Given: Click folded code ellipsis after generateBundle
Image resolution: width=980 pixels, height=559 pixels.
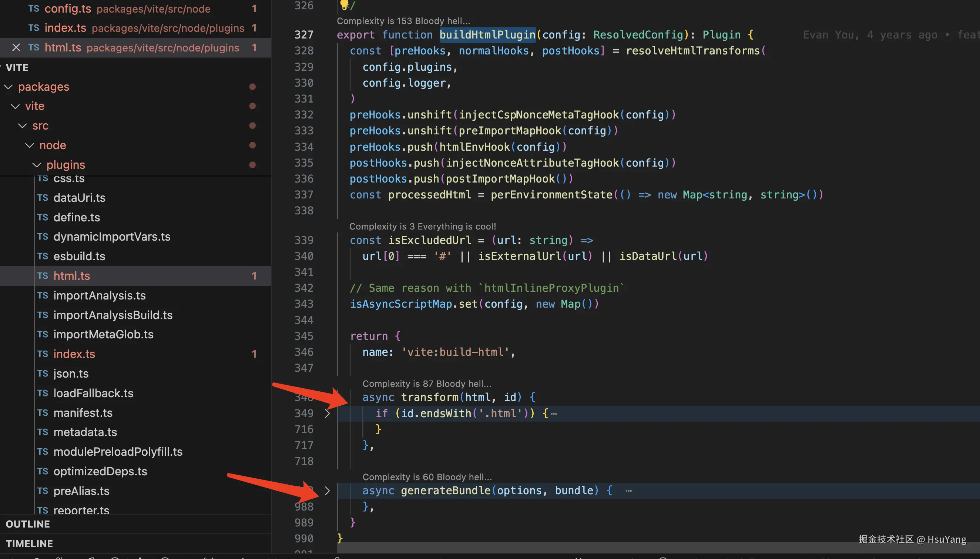Looking at the screenshot, I should click(x=628, y=491).
